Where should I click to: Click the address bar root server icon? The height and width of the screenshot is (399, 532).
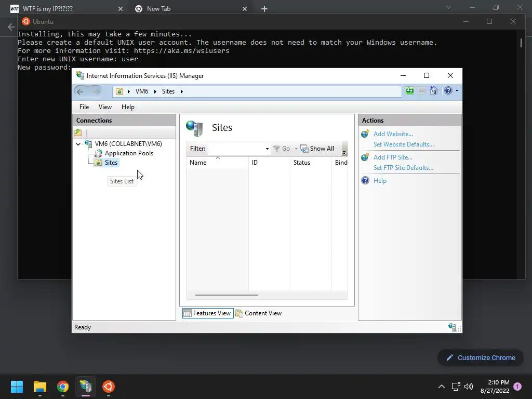[x=119, y=91]
